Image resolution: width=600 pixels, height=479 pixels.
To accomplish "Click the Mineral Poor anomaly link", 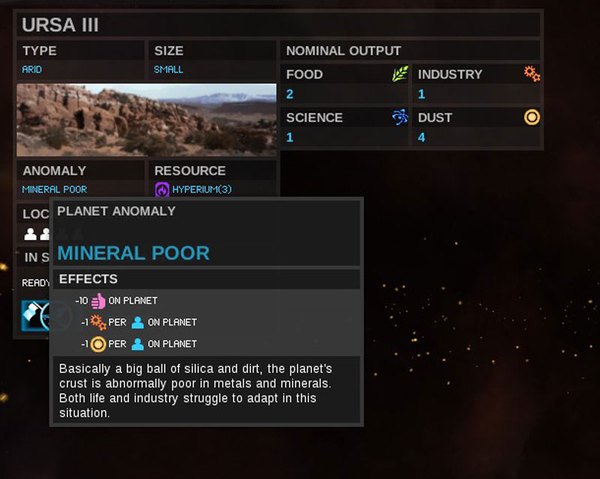I will (x=54, y=189).
